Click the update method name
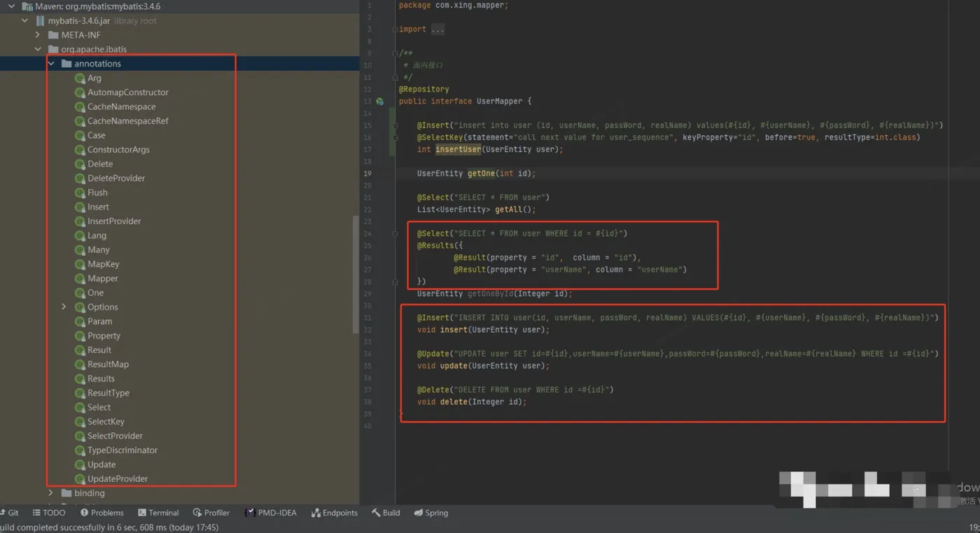Viewport: 980px width, 533px height. pos(454,366)
